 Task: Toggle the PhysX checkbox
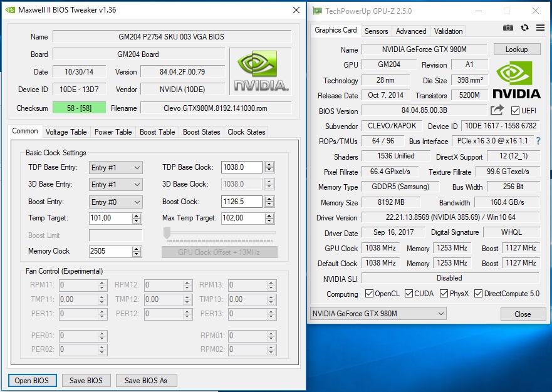(444, 294)
